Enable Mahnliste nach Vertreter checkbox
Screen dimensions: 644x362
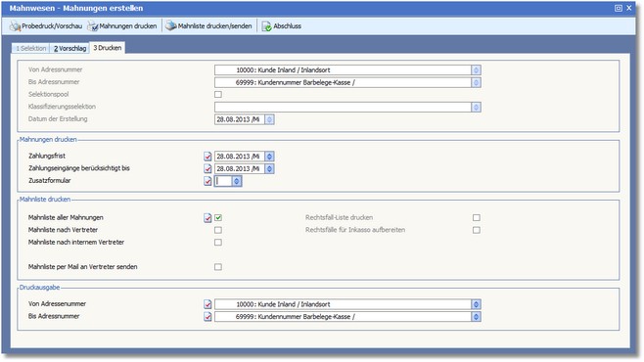tap(218, 230)
